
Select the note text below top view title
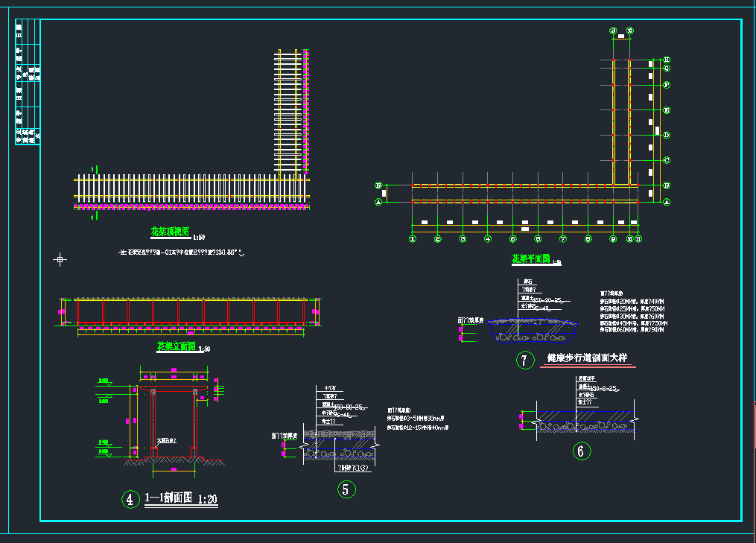[x=181, y=253]
